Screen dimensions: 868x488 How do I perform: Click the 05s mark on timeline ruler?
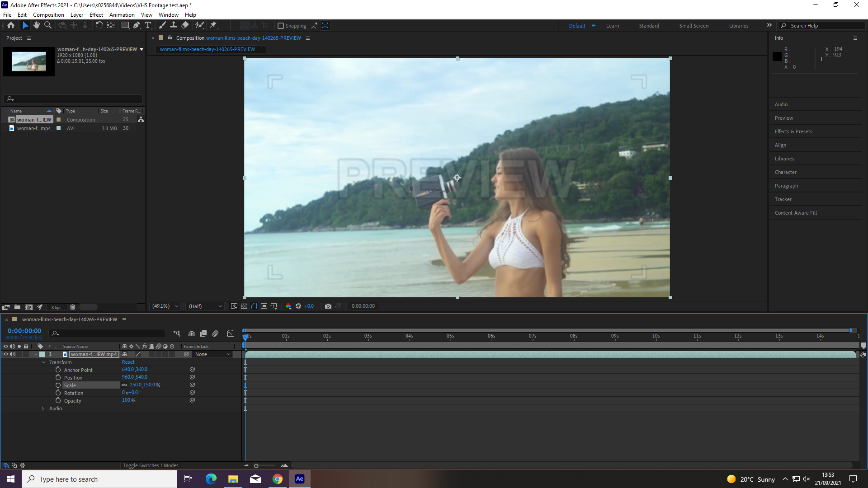450,336
